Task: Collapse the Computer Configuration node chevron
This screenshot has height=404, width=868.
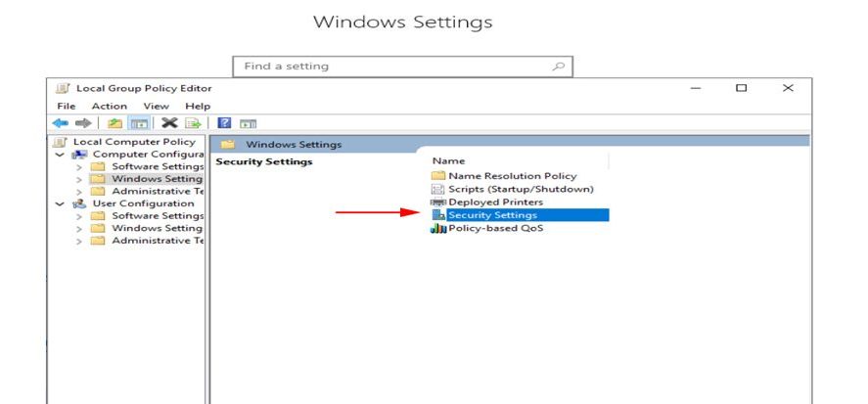Action: pos(60,155)
